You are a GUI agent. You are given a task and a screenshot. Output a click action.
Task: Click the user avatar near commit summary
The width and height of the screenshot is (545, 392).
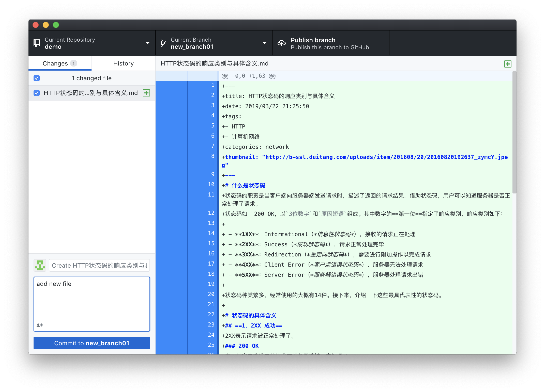point(40,265)
